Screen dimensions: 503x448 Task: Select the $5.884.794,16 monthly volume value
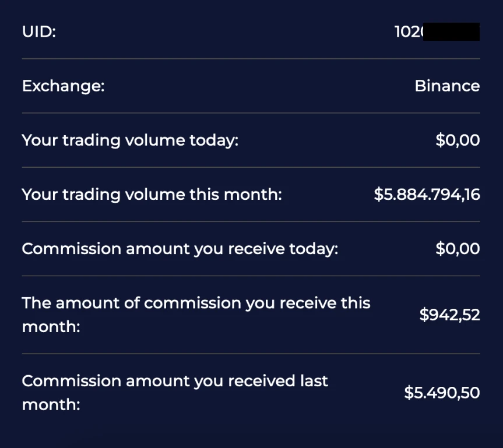(427, 195)
